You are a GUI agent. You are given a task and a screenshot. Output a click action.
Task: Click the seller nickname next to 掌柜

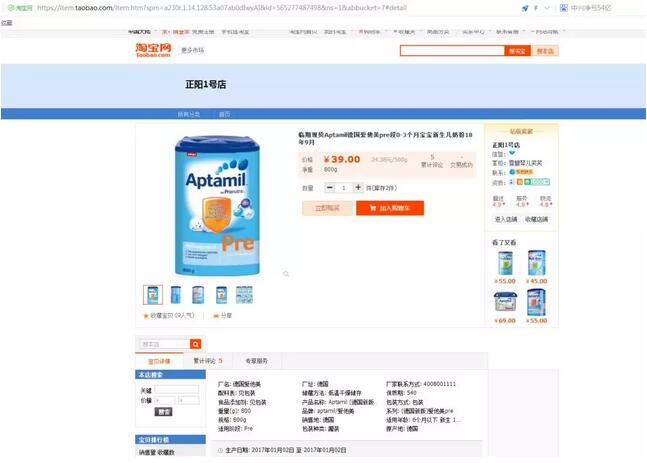pos(525,163)
